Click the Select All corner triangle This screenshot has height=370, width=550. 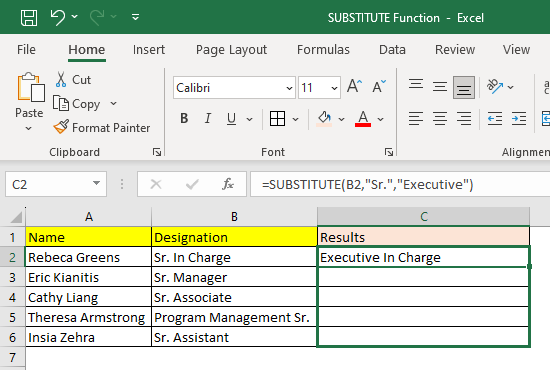coord(15,217)
